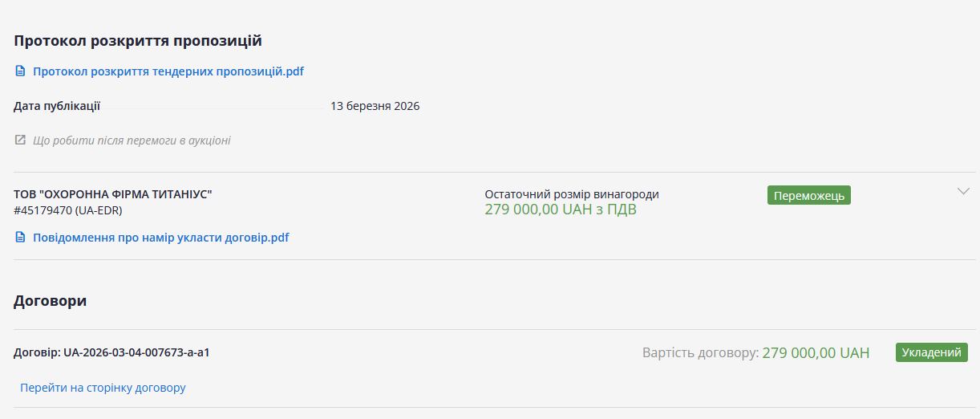Click the Остаточний розмір винагороди label
This screenshot has width=980, height=419.
(572, 194)
